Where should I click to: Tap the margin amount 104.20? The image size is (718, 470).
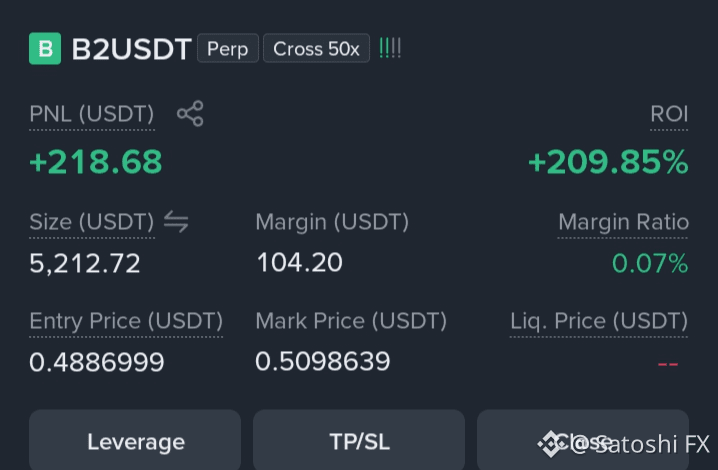[x=299, y=262]
